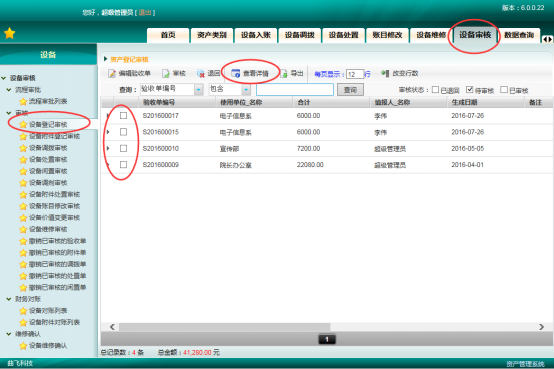
Task: Click the horizontal scrollbar right arrow
Action: (x=541, y=327)
